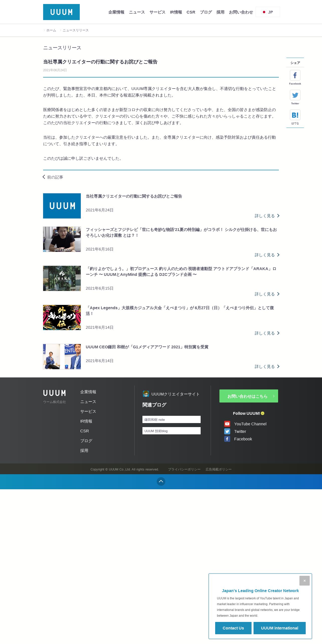Viewport: 322px width, 644px height.
Task: Open Twitter text link in footer
Action: (240, 432)
